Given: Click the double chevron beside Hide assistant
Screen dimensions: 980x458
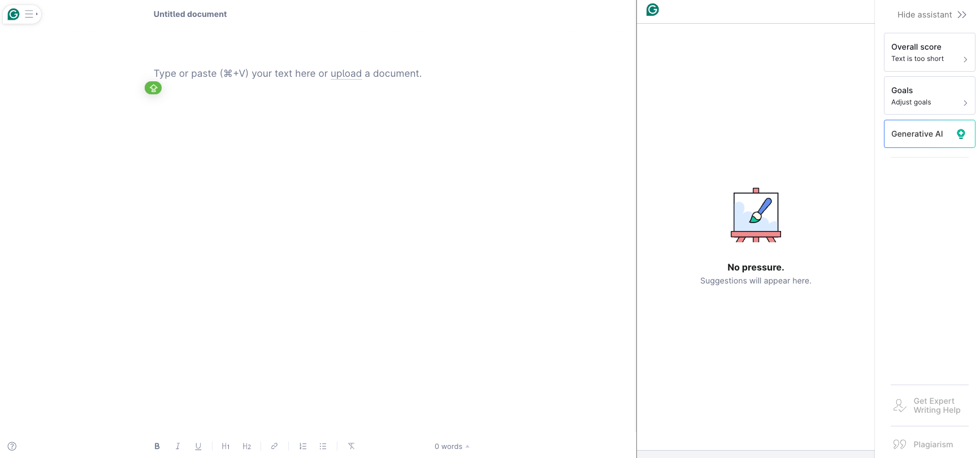Looking at the screenshot, I should pos(962,15).
